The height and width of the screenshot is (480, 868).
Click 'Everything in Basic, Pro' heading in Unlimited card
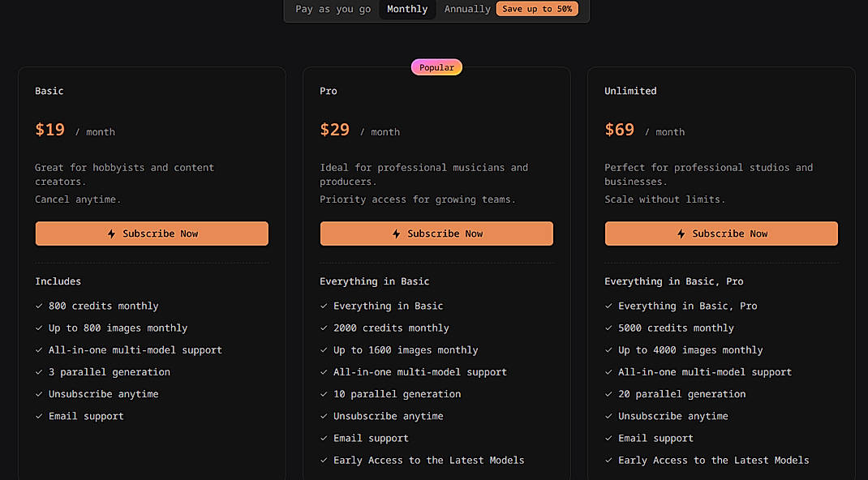673,281
